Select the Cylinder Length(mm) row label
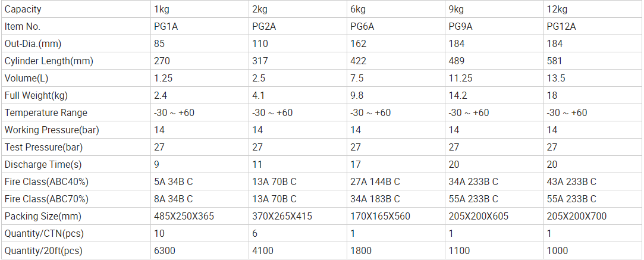 click(x=49, y=61)
